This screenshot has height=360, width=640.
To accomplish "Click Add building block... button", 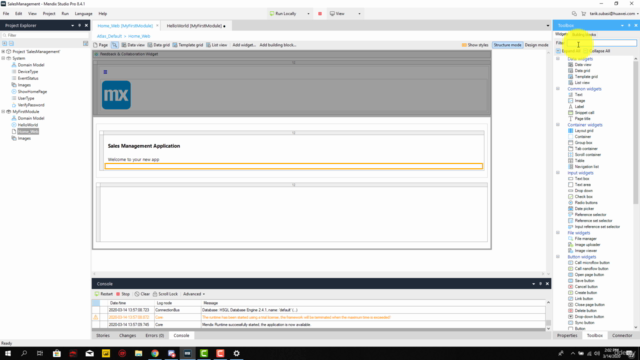I will [278, 45].
